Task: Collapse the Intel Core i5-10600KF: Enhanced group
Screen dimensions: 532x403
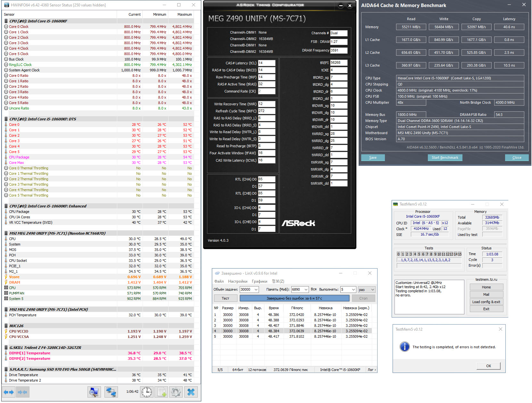Action: coord(6,206)
